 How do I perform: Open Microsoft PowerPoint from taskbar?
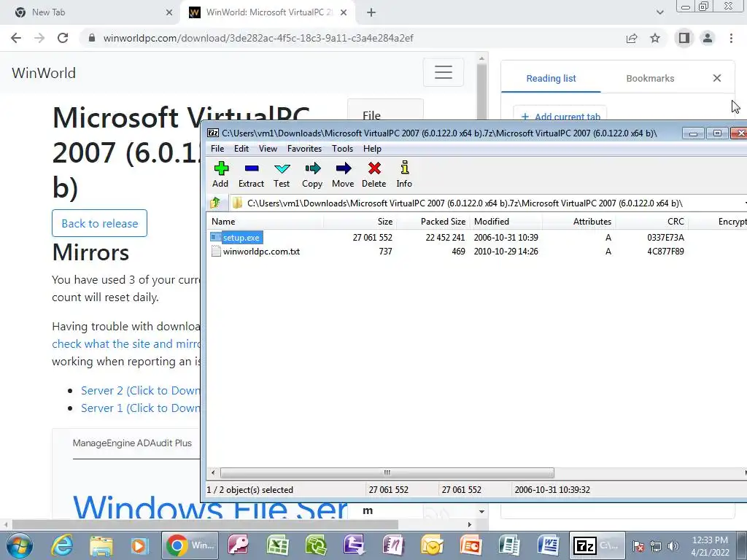pyautogui.click(x=471, y=545)
